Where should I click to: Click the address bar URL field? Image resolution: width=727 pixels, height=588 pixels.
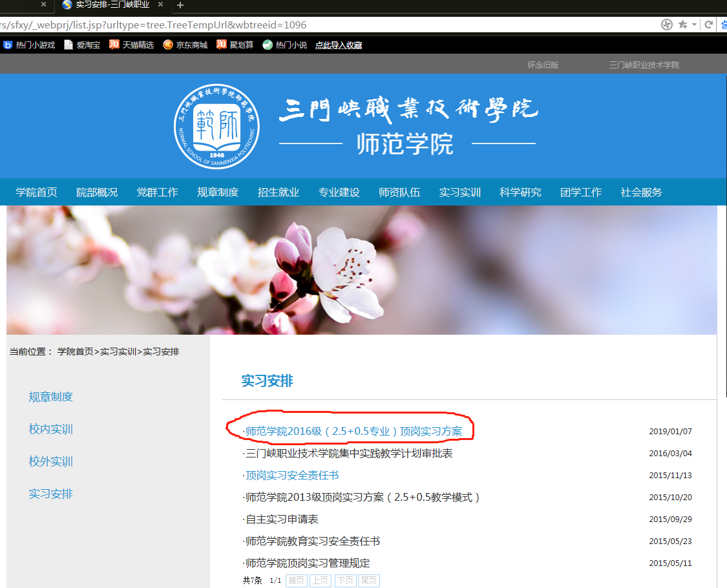click(323, 25)
